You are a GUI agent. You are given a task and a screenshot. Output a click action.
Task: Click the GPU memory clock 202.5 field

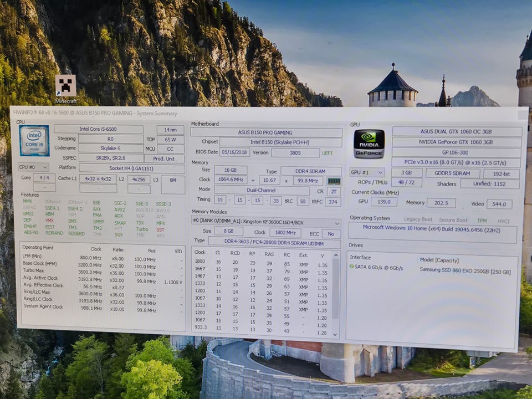click(441, 203)
